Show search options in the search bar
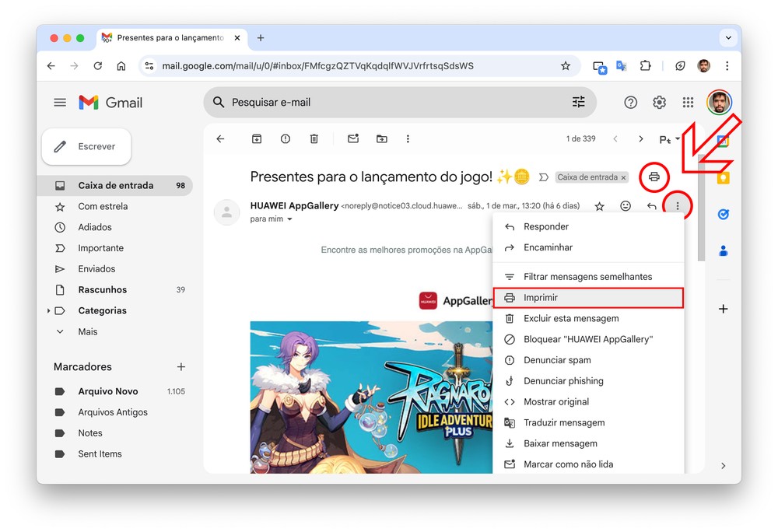The image size is (778, 532). pos(578,103)
